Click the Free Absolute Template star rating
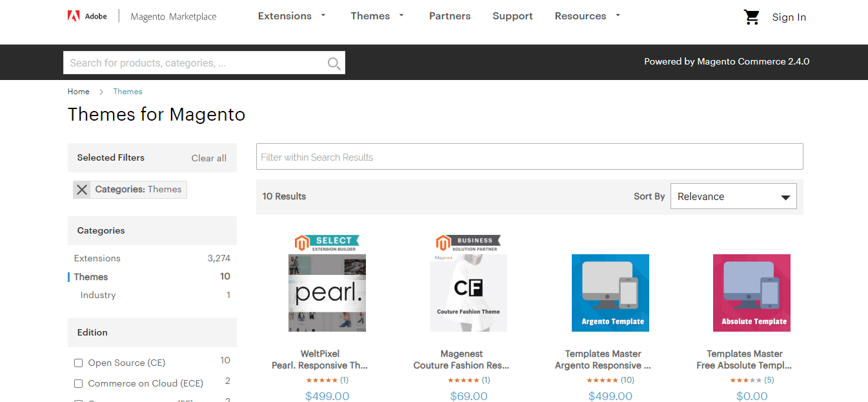 coord(746,380)
